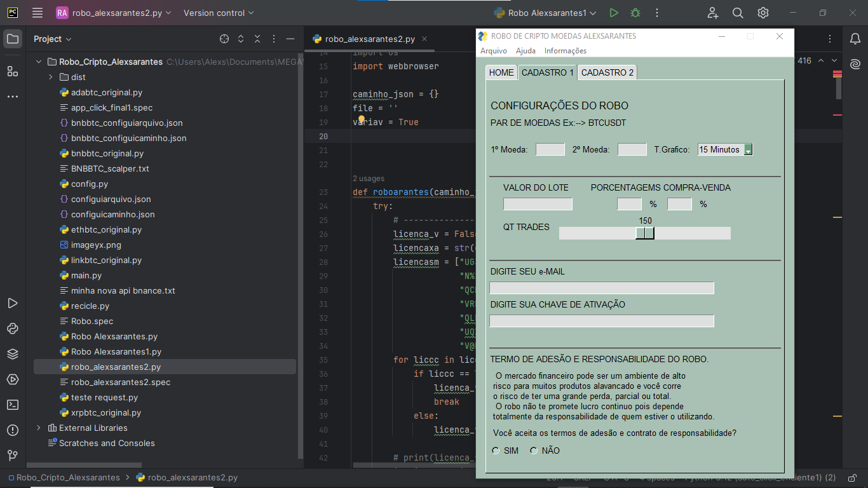Open main.py in the project tree

(86, 275)
